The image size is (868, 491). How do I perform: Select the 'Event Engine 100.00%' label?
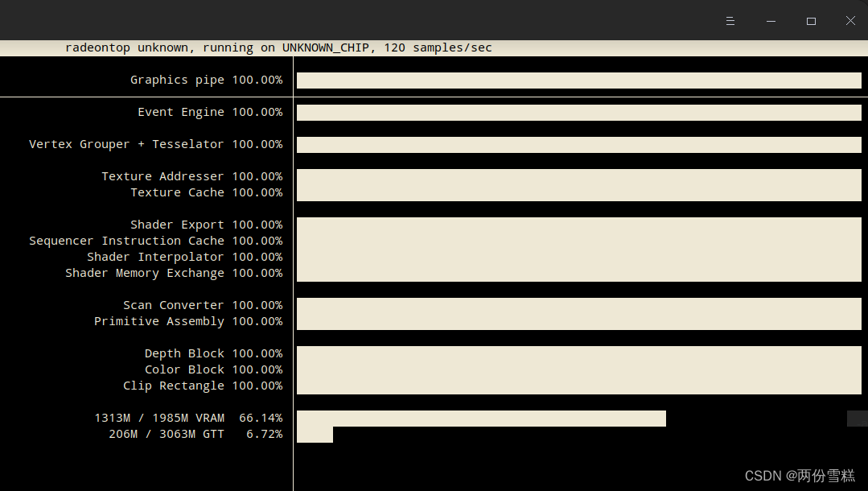[x=210, y=112]
